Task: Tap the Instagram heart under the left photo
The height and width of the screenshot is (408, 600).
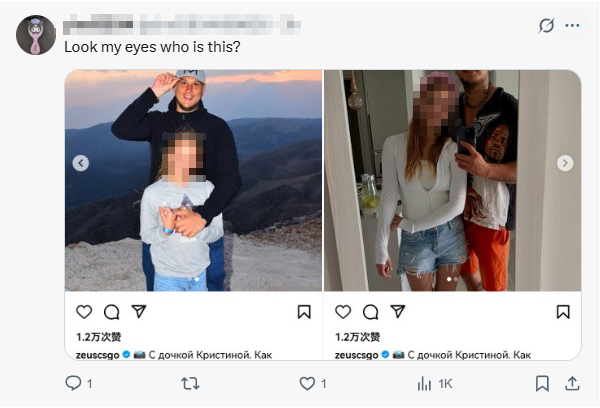Action: point(84,312)
